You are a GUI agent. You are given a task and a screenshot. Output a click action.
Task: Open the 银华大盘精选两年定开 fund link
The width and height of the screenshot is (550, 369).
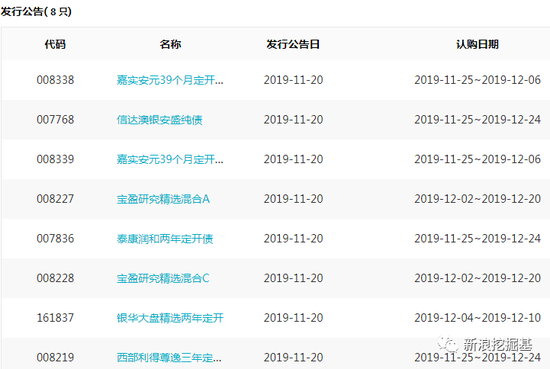click(170, 318)
